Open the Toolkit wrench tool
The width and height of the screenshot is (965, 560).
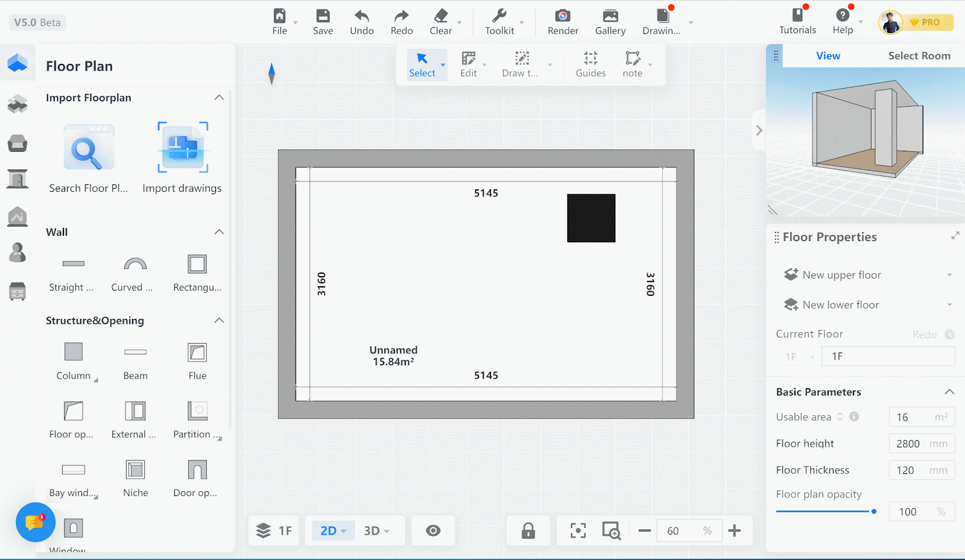[499, 16]
